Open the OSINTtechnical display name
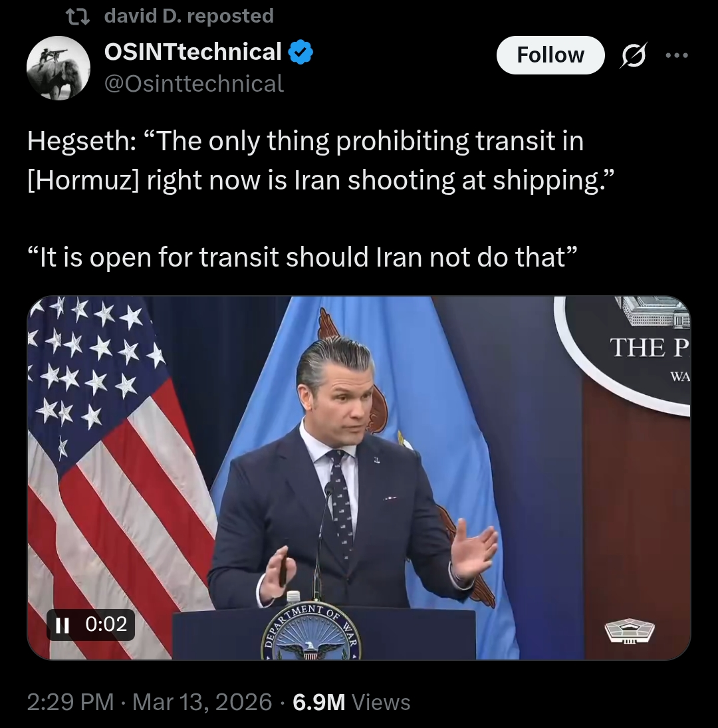Screen dimensions: 718x728 [x=193, y=52]
